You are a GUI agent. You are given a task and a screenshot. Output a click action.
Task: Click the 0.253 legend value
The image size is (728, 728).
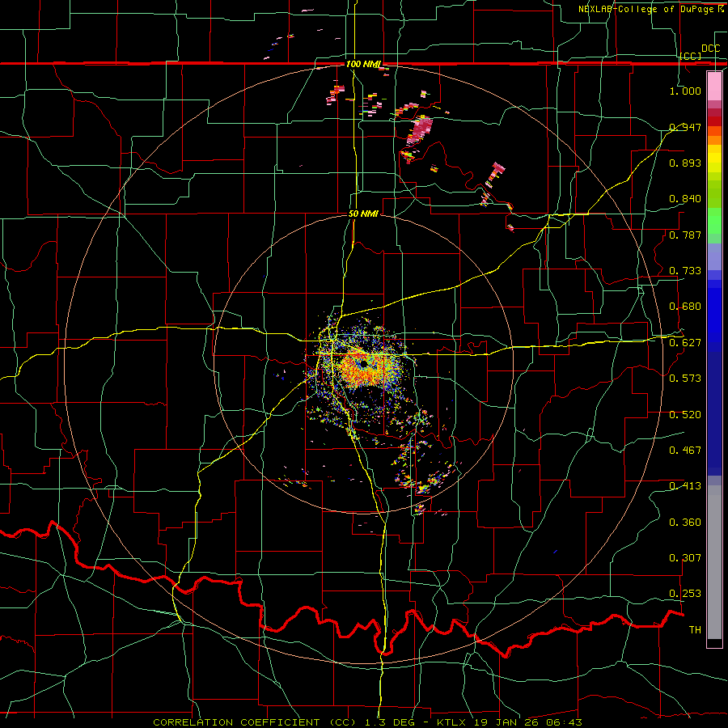click(685, 594)
